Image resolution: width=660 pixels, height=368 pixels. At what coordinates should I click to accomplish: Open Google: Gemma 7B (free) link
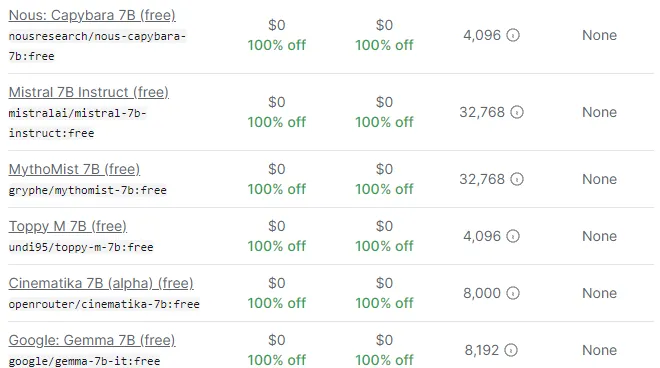(92, 340)
